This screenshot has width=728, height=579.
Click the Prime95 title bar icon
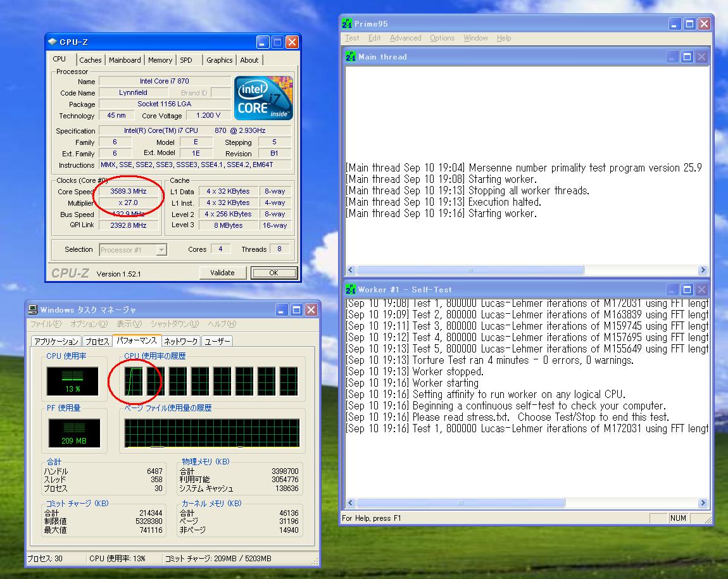347,23
